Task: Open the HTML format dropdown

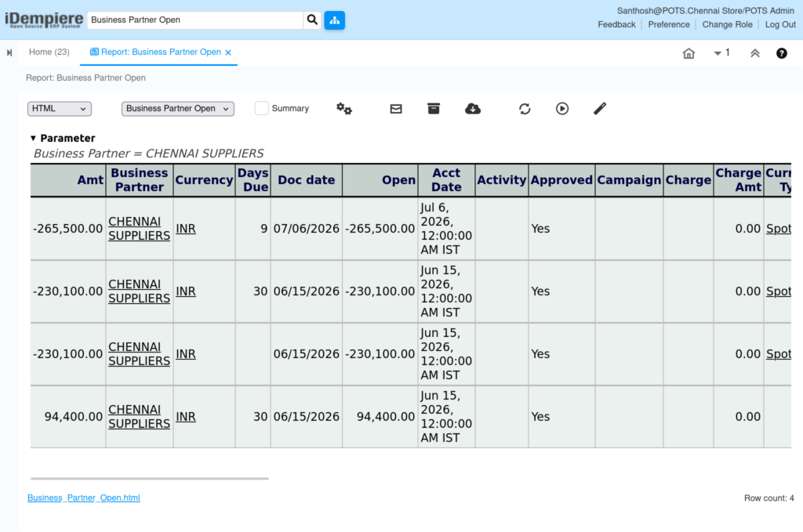Action: (x=60, y=108)
